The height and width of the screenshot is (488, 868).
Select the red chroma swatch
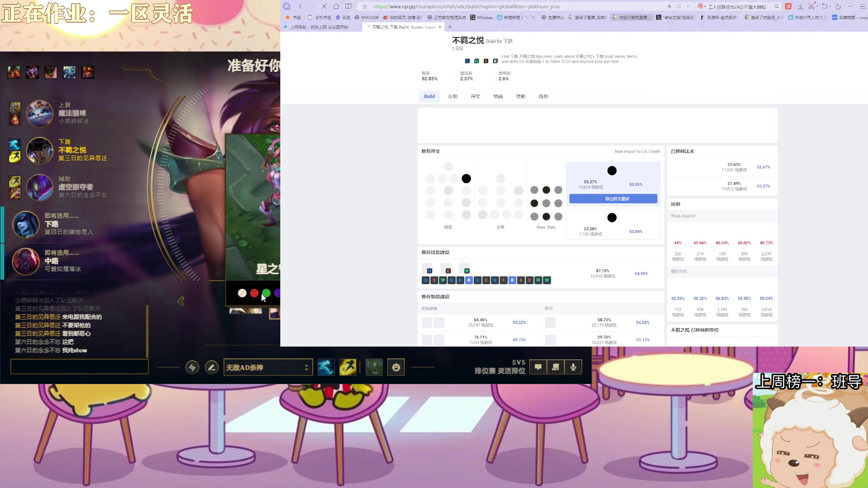coord(254,293)
